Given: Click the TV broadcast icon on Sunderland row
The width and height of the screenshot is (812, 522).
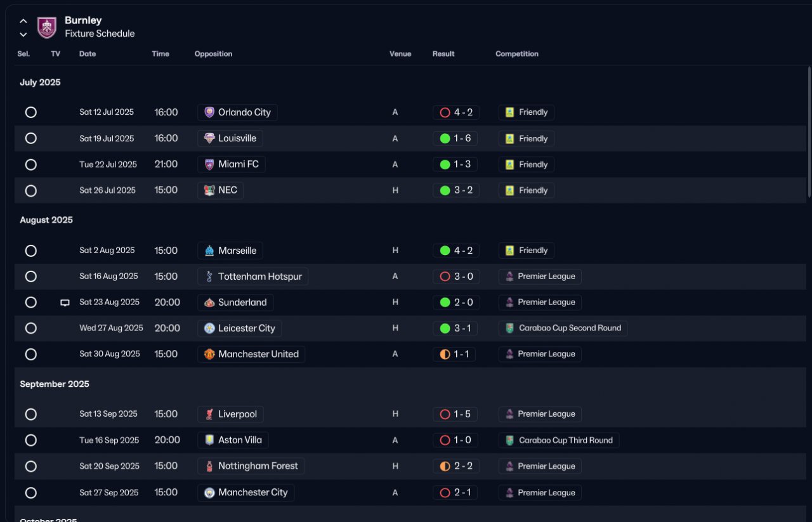Looking at the screenshot, I should point(65,303).
